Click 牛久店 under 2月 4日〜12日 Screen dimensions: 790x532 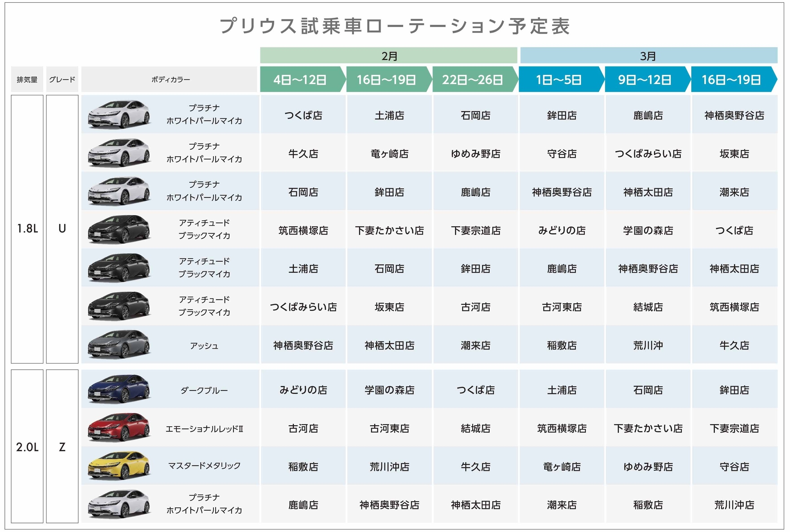[x=303, y=154]
